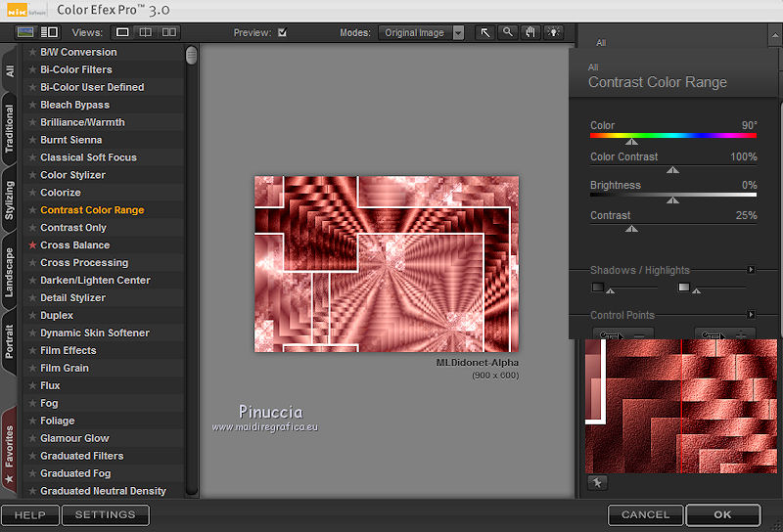Mark the Film Grain filter star as favorite
Viewport: 783px width, 532px height.
[32, 369]
